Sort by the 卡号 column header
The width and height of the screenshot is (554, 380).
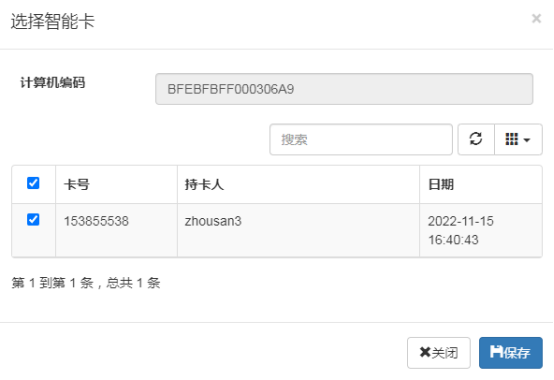[77, 184]
